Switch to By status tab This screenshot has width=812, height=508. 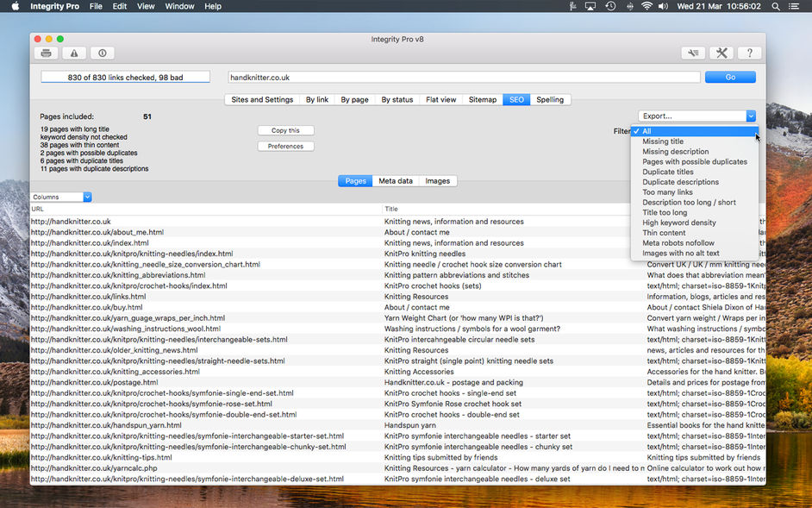click(397, 99)
